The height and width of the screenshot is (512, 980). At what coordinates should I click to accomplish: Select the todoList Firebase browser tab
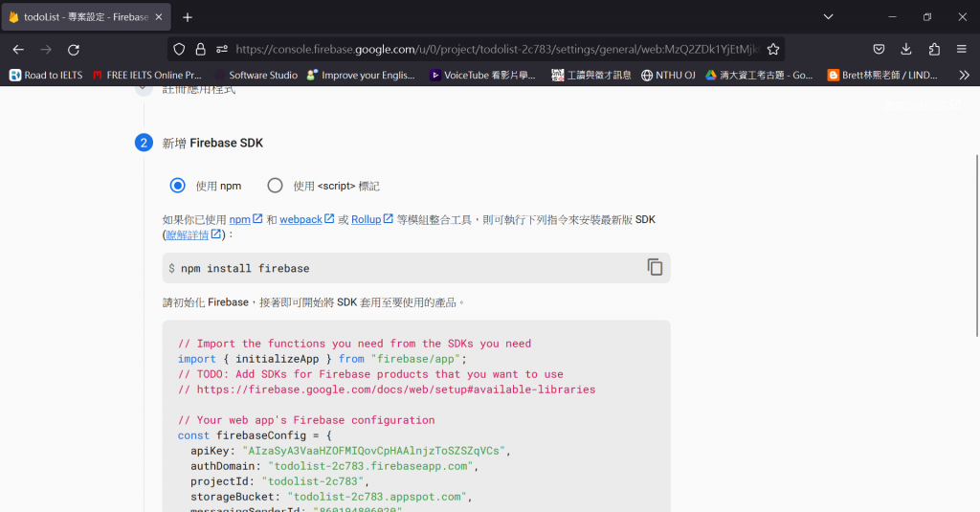85,17
